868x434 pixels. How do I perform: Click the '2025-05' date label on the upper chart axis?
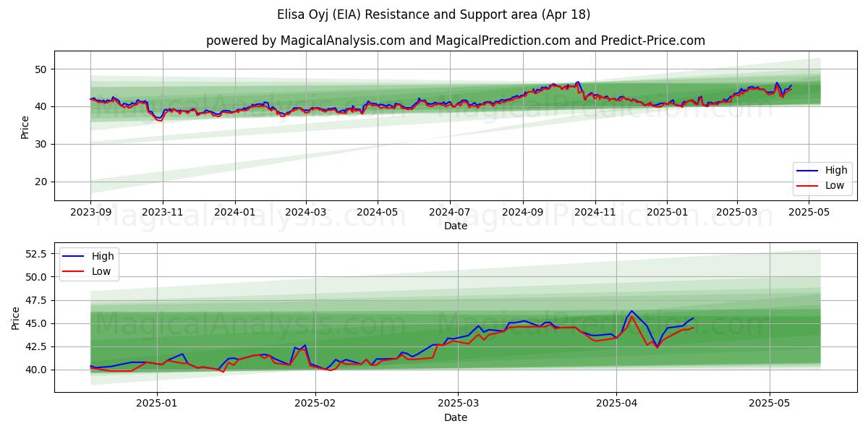click(x=808, y=213)
